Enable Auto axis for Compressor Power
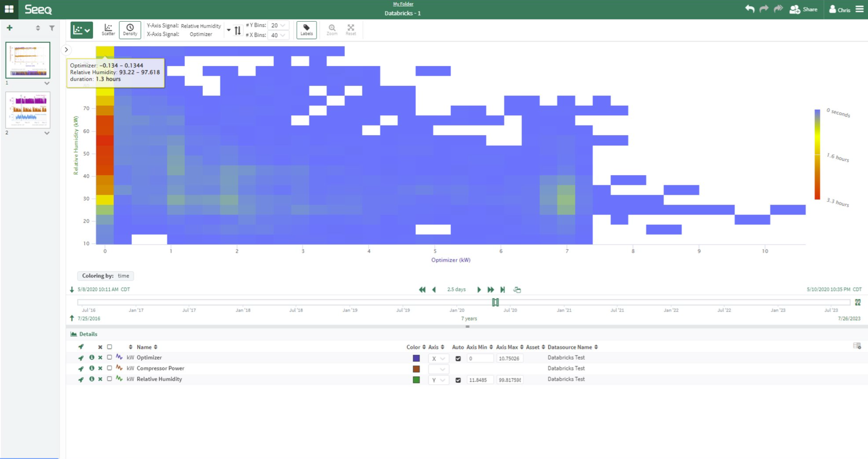 (458, 369)
